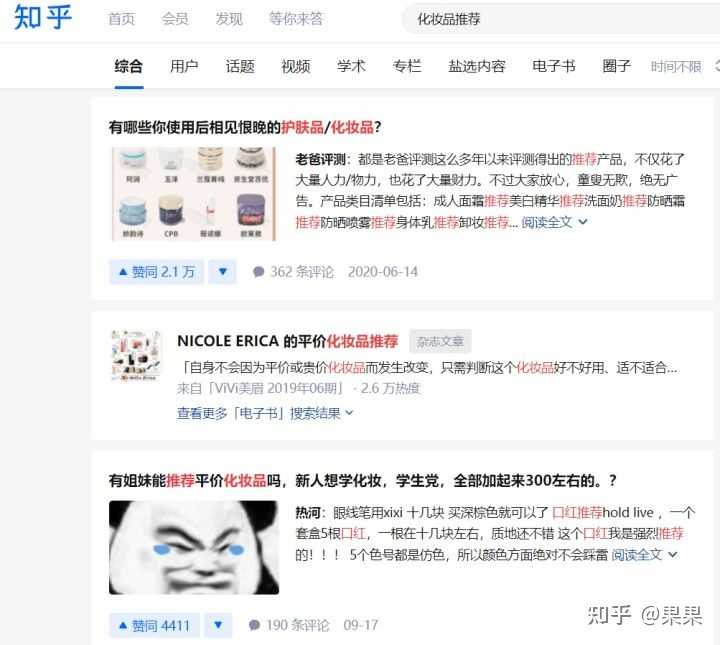
Task: Open the 时间不限 time filter
Action: [676, 67]
